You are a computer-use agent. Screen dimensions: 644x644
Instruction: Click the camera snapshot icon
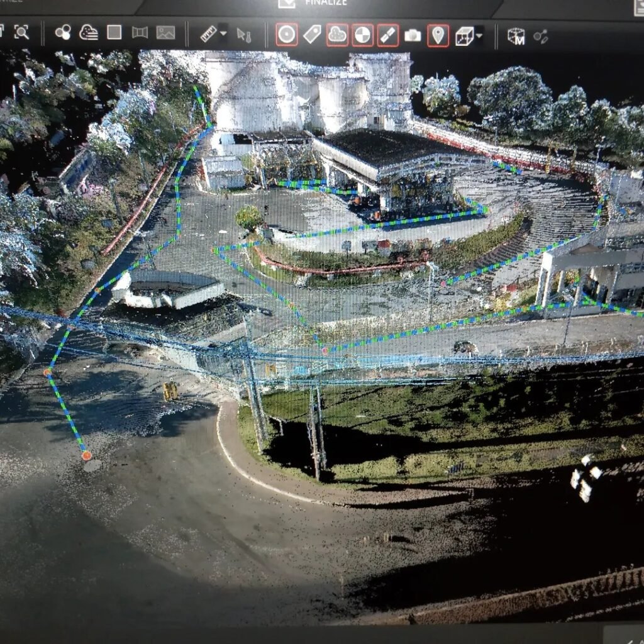point(413,35)
